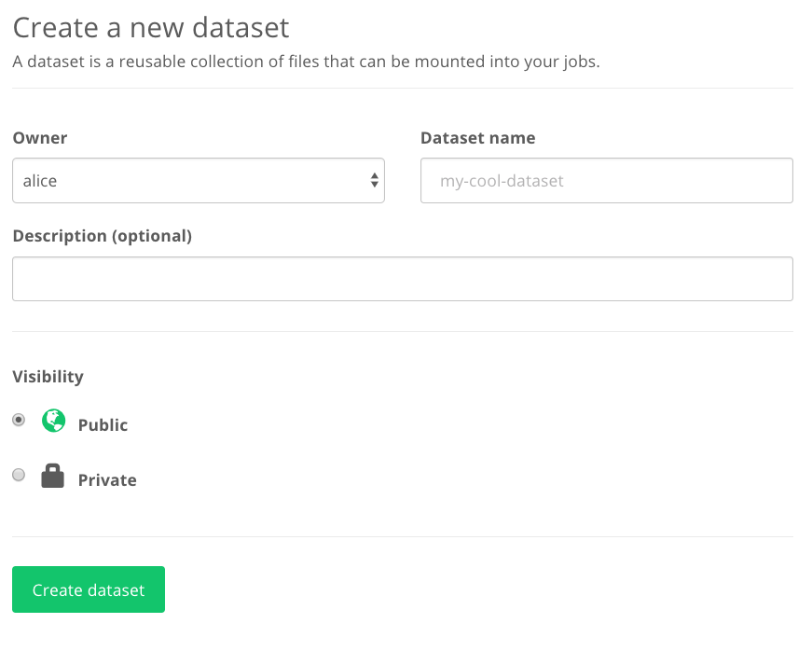812x651 pixels.
Task: Select the Public radio button
Action: click(18, 421)
